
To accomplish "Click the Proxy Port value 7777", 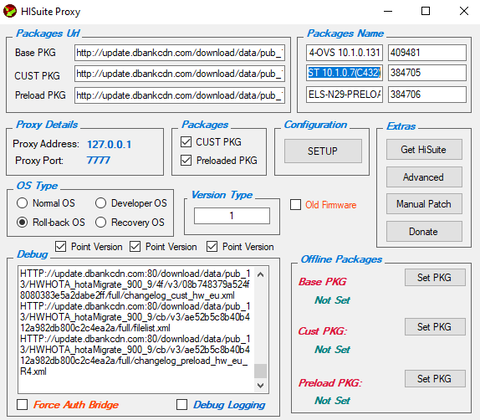I will 98,160.
